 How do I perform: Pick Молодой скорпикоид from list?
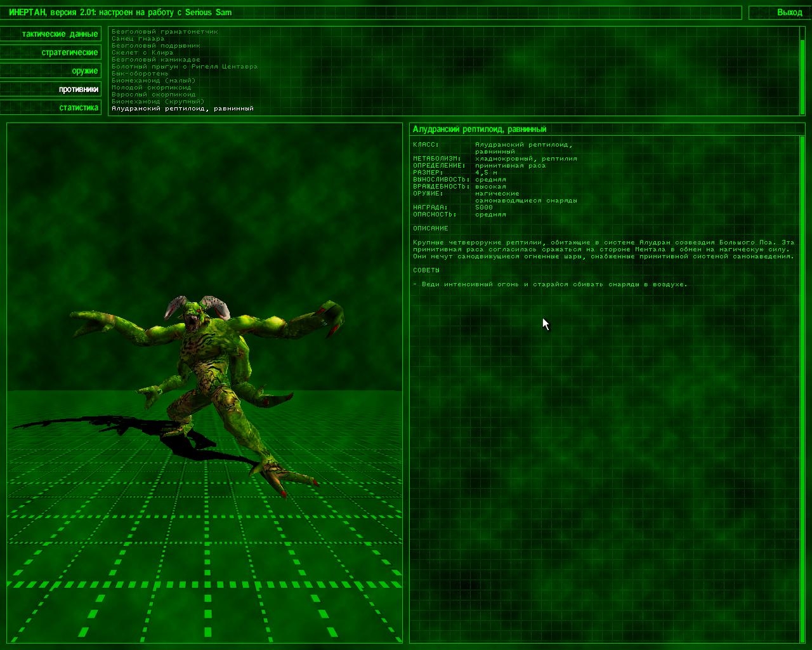coord(152,87)
